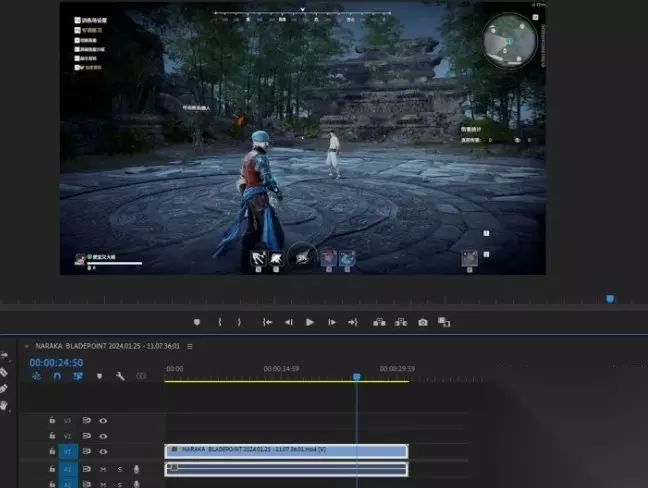Select the NARAKA BLADEPOINT sequence tab
This screenshot has width=648, height=488.
click(x=107, y=346)
